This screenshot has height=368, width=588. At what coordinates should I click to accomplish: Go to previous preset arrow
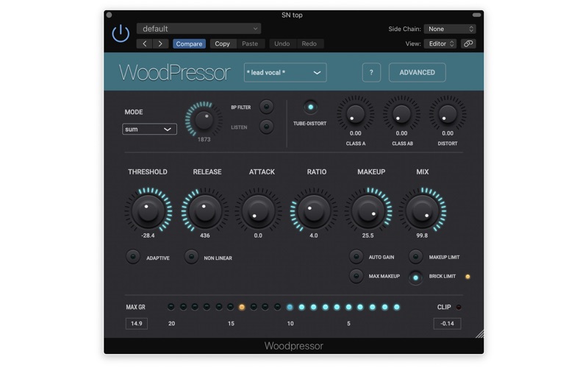point(144,43)
